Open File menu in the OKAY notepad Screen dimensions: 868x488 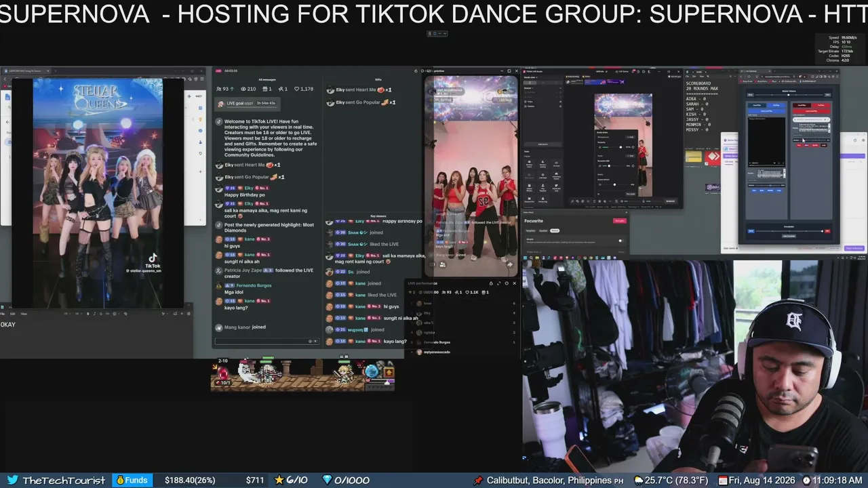[x=3, y=314]
